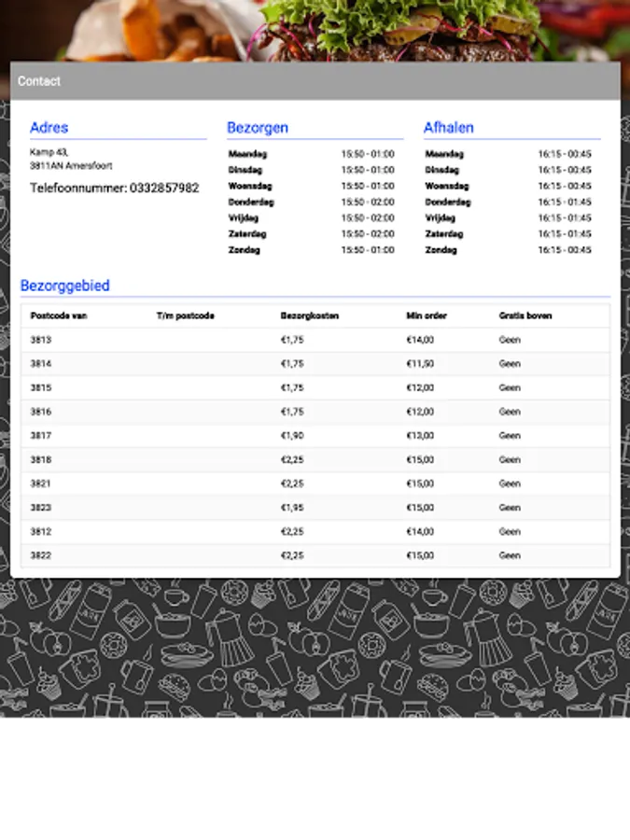Click Donderdag in the Bezorgen schedule
Image resolution: width=630 pixels, height=840 pixels.
[251, 203]
